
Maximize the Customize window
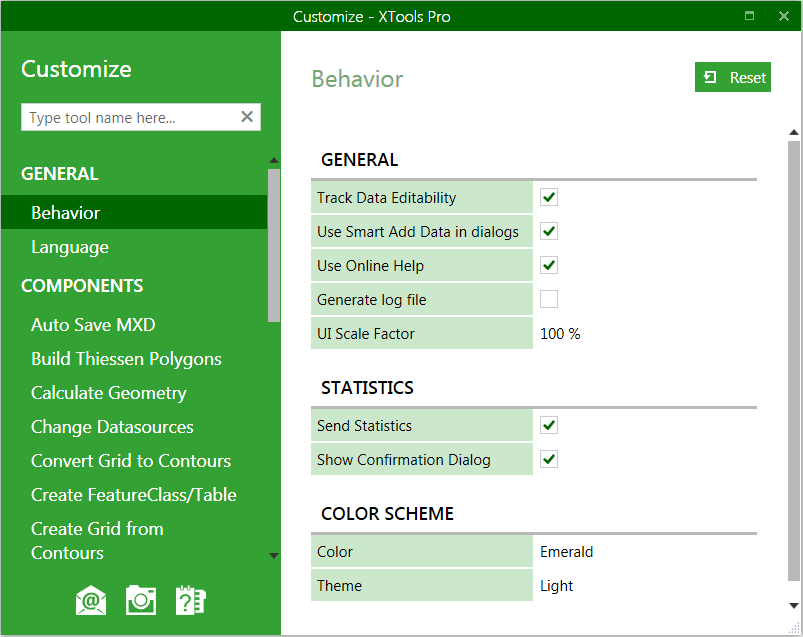749,15
